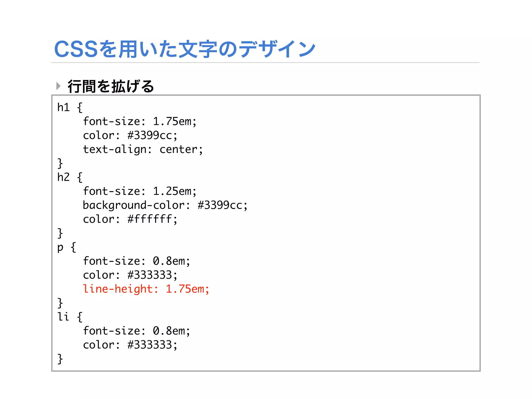Click the red 'line-height: 1.75em;' line
The image size is (532, 399).
[146, 289]
